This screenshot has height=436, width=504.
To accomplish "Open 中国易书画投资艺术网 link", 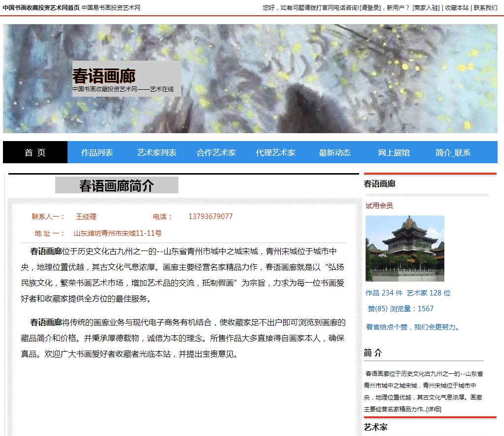I will 111,8.
